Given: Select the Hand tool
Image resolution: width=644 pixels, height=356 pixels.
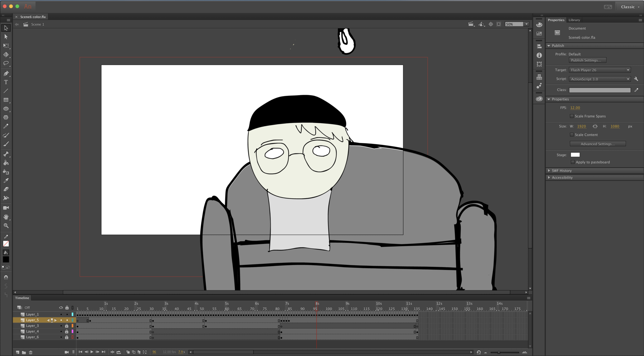Looking at the screenshot, I should coord(6,217).
